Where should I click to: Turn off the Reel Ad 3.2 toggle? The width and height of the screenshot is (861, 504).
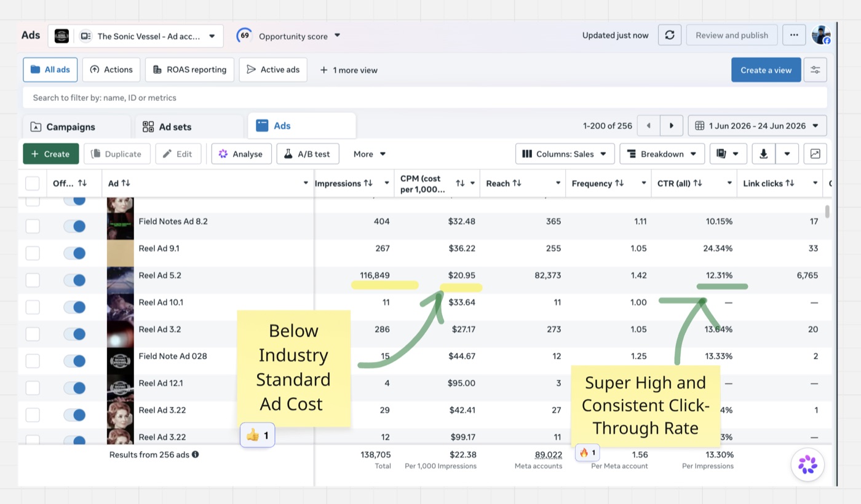(74, 334)
